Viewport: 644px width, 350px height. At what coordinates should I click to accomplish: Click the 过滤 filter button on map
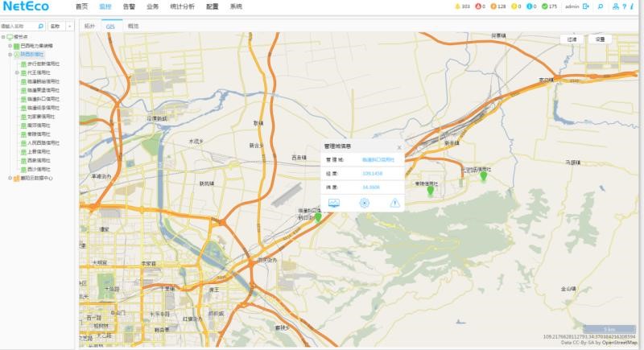click(572, 39)
